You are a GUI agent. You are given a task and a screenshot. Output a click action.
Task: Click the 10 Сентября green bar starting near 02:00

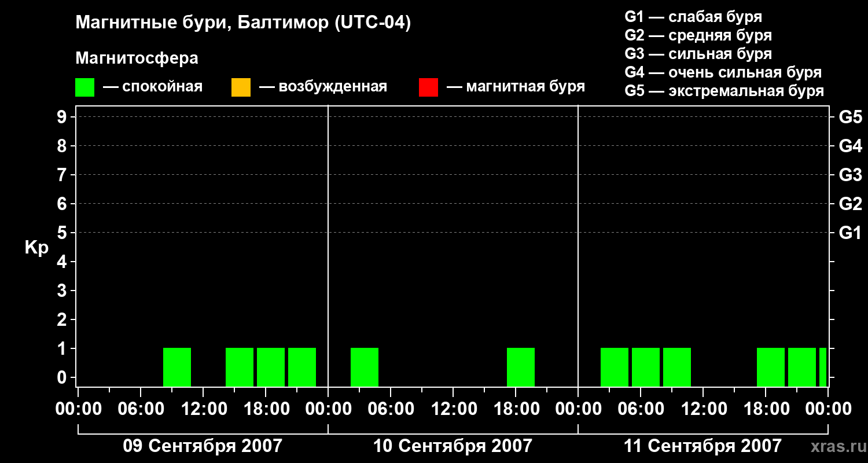pyautogui.click(x=365, y=367)
